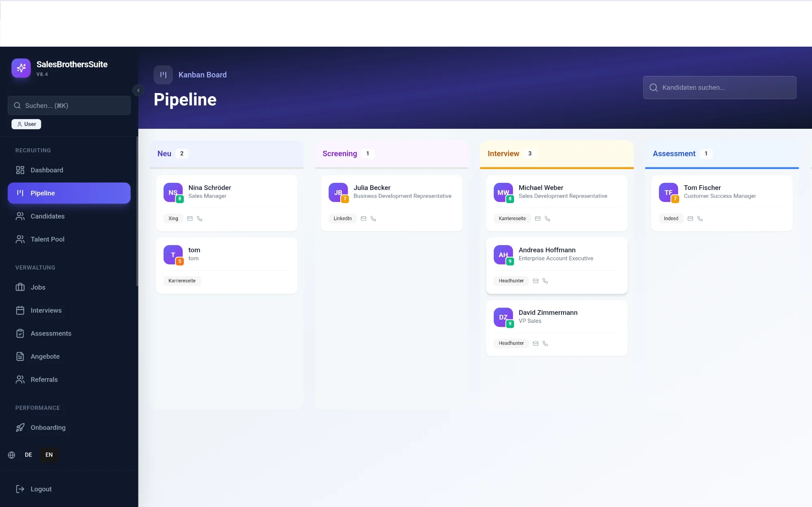Switch the language to EN
Screen dimensions: 812x507
pos(49,455)
